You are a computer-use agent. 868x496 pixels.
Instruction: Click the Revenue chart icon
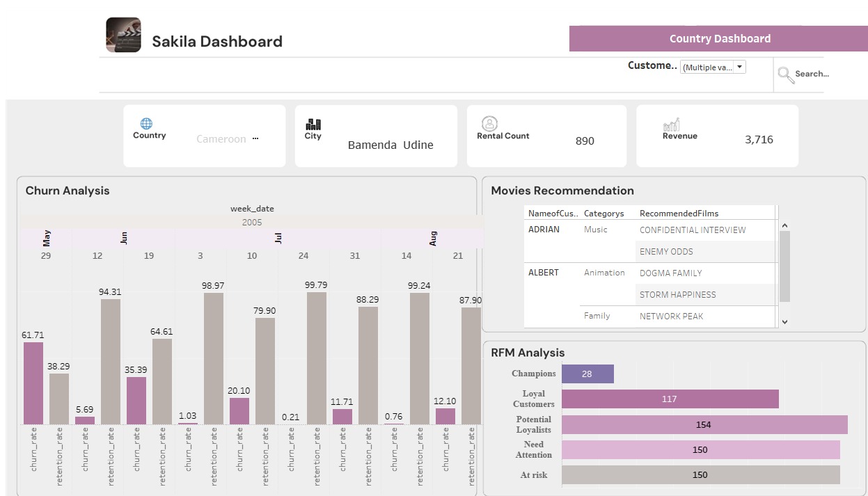[671, 125]
